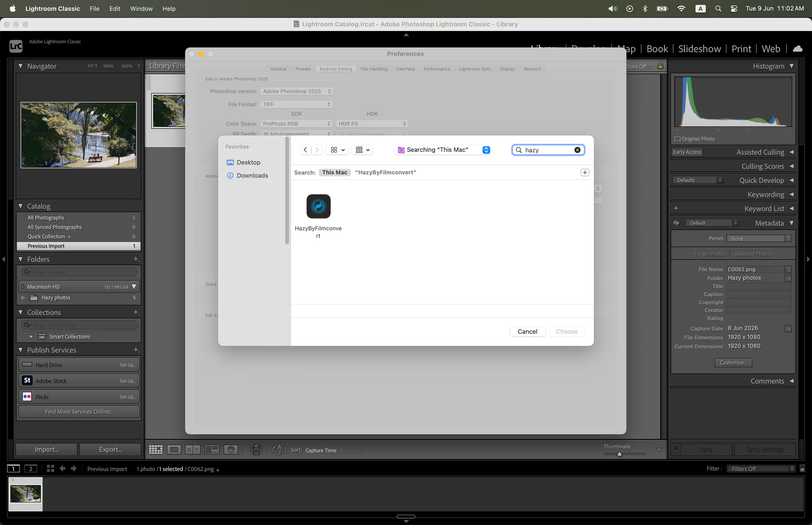
Task: Open People view face icon
Action: click(231, 450)
